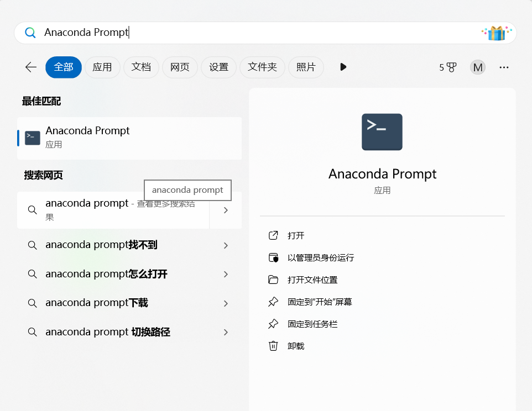Click the pin icon beside 固定到"开始"屏幕
This screenshot has height=411, width=532.
(x=273, y=302)
